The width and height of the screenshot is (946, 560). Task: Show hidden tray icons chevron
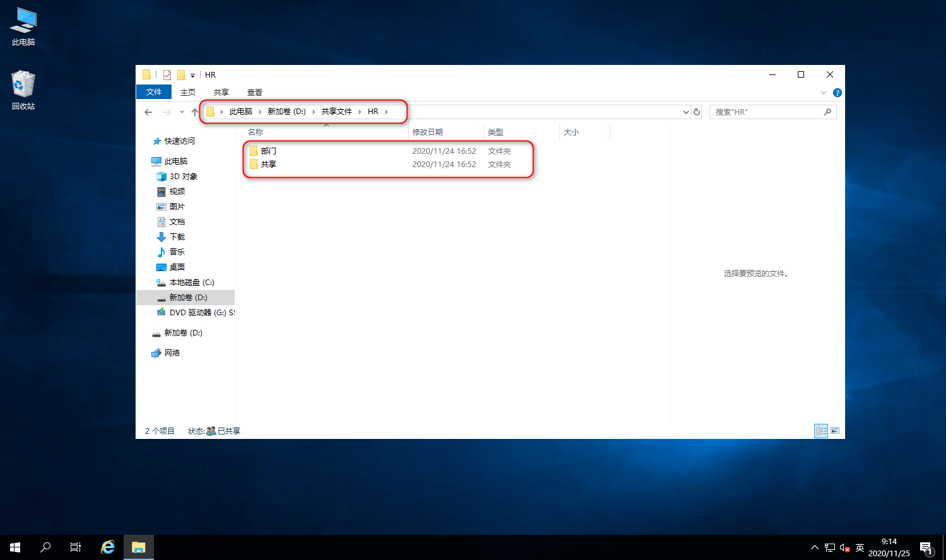[814, 547]
